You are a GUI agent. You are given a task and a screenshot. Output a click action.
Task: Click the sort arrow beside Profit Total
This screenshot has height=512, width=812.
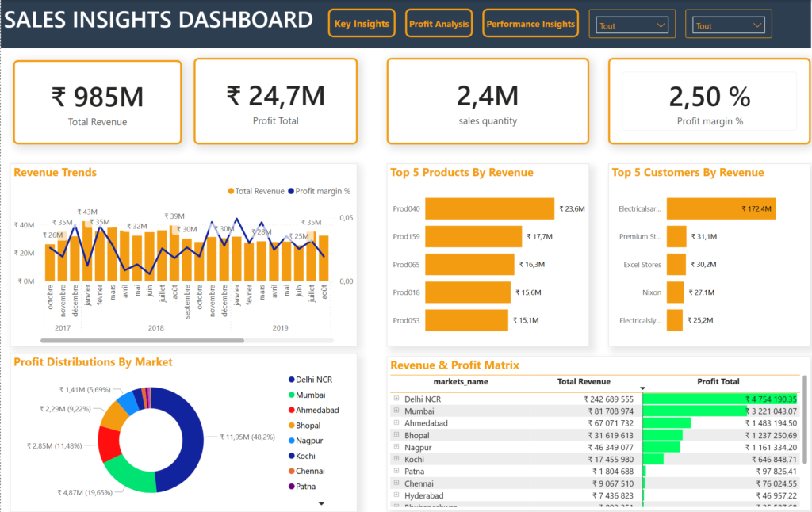pyautogui.click(x=643, y=388)
